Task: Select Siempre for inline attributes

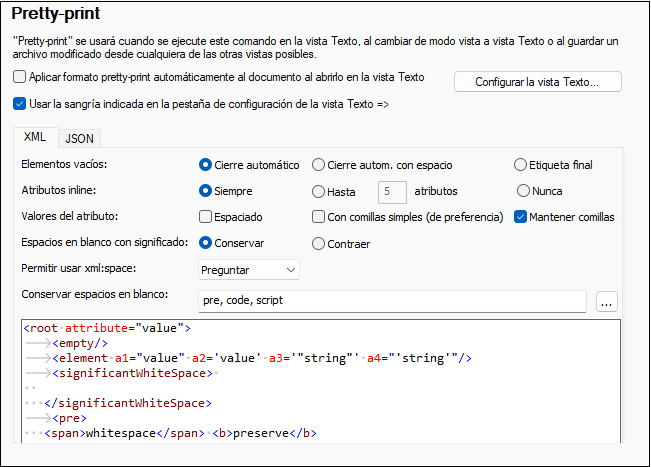Action: pyautogui.click(x=206, y=191)
